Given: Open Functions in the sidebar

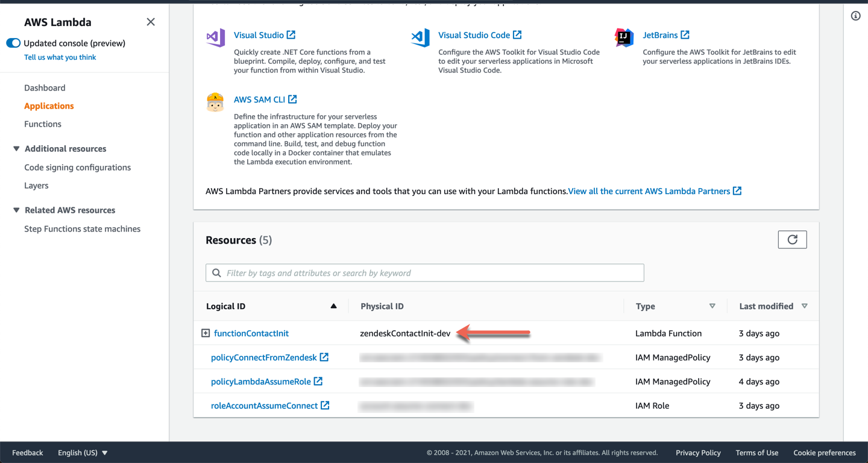Looking at the screenshot, I should 43,124.
